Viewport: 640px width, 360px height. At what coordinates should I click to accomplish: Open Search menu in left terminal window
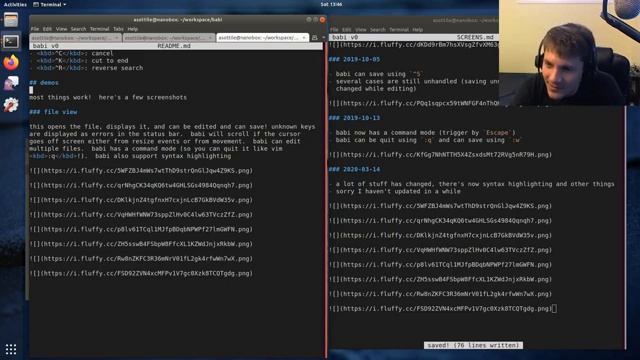point(78,29)
